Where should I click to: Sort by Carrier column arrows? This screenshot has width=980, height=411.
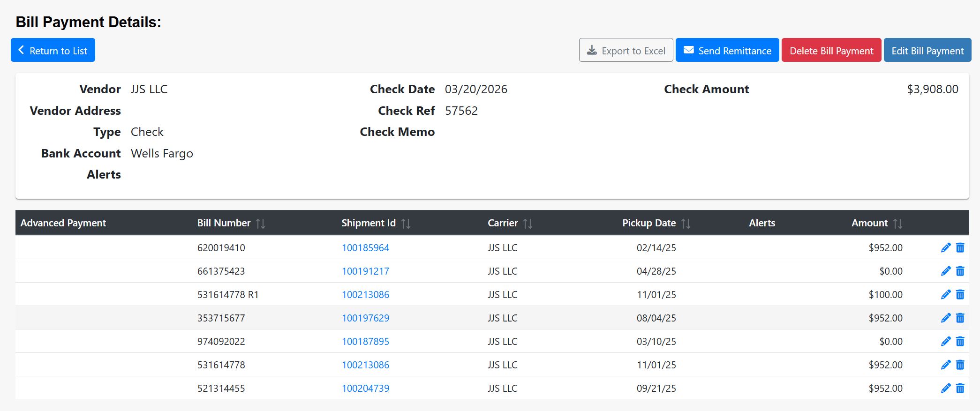(528, 224)
